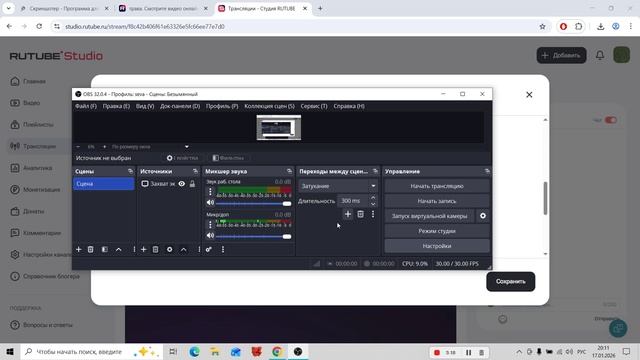Open the Правка menu in OBS
The height and width of the screenshot is (360, 640).
[116, 106]
